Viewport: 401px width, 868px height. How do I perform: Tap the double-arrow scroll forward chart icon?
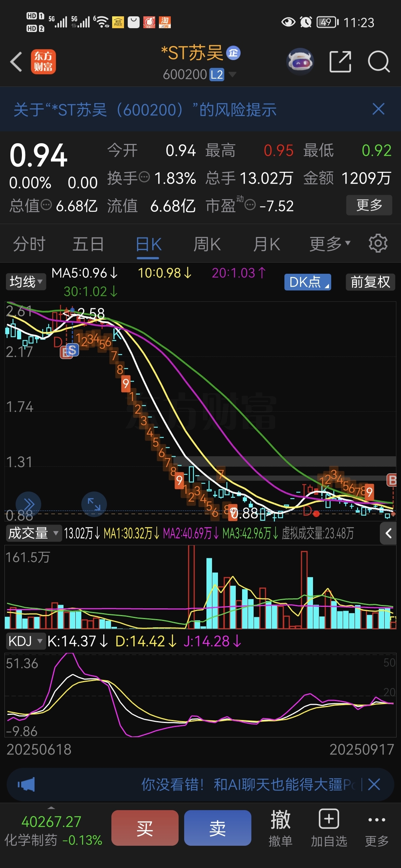[x=28, y=504]
